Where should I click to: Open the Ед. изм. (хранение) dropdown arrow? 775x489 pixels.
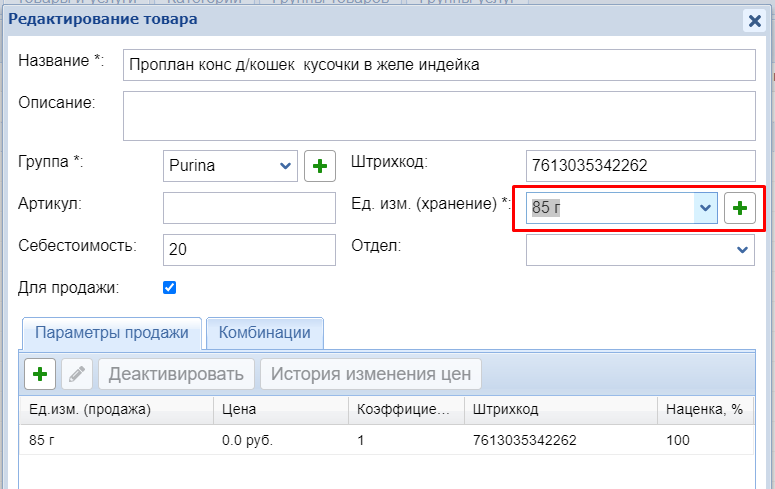(705, 208)
